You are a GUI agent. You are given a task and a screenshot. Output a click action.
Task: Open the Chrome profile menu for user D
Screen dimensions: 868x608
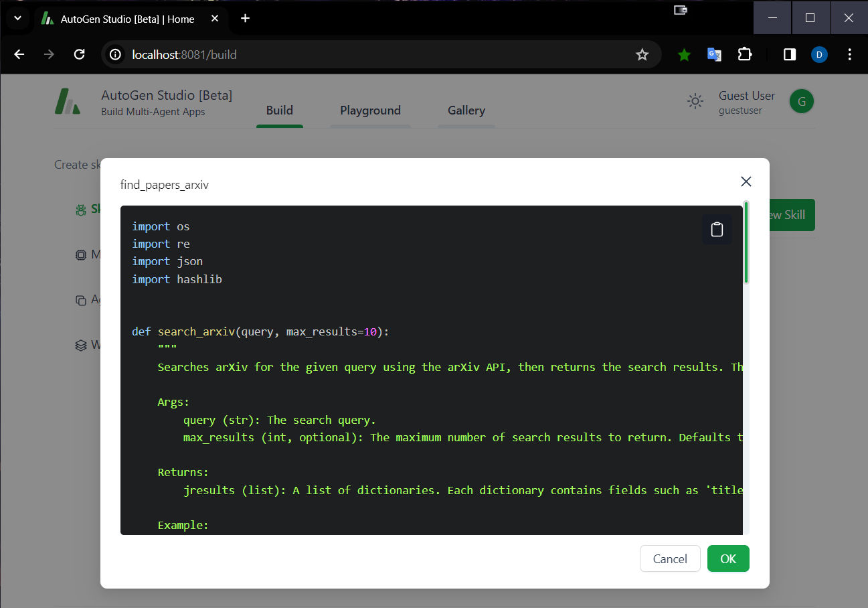tap(819, 54)
